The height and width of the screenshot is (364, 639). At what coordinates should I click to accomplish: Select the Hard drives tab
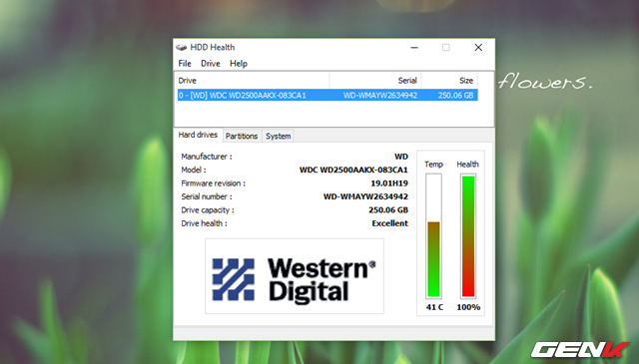click(198, 135)
